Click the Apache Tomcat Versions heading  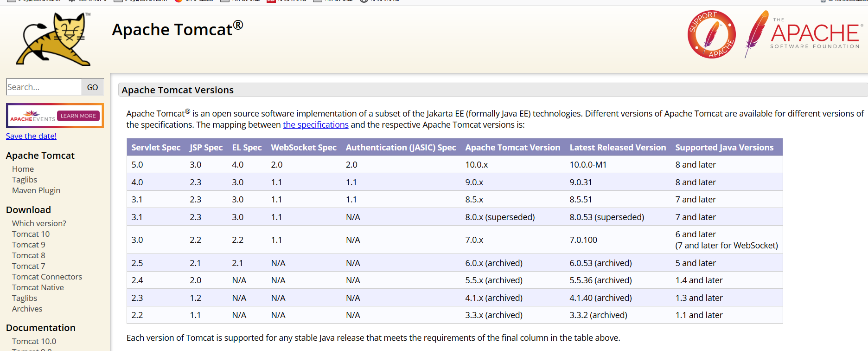click(x=178, y=90)
